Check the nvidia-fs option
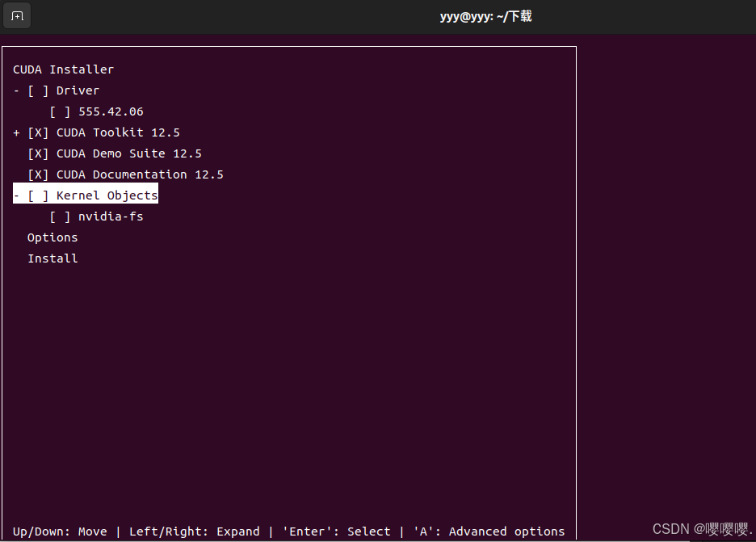 pyautogui.click(x=58, y=216)
